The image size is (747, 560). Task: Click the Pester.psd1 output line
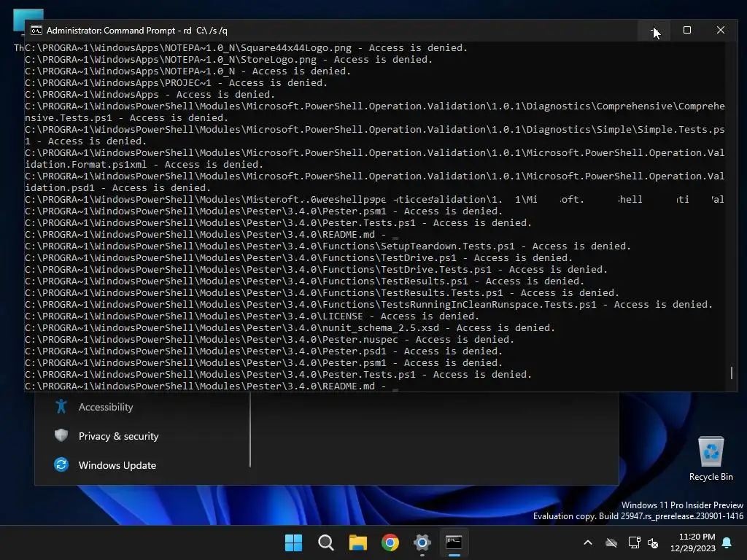pyautogui.click(x=264, y=351)
